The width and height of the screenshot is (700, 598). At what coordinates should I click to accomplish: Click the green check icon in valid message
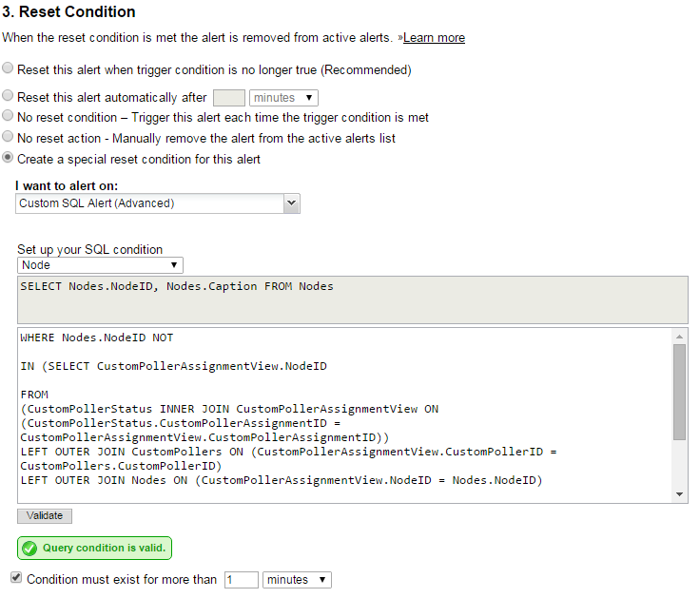29,548
